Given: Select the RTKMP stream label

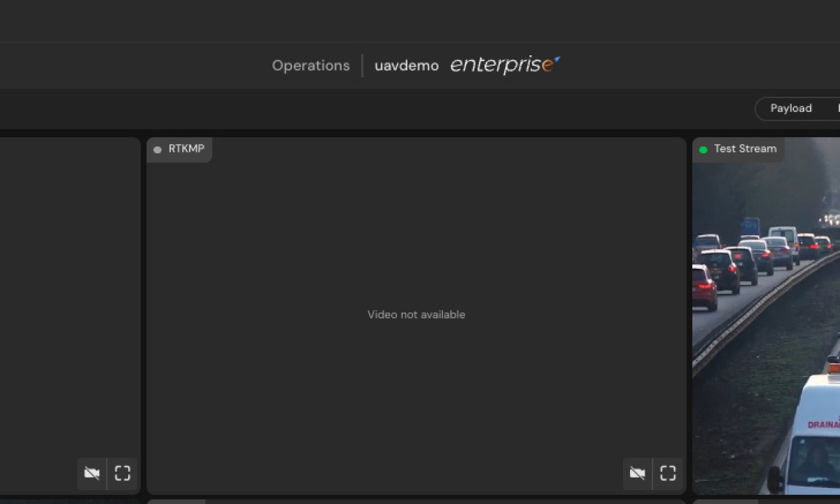Looking at the screenshot, I should pos(186,148).
